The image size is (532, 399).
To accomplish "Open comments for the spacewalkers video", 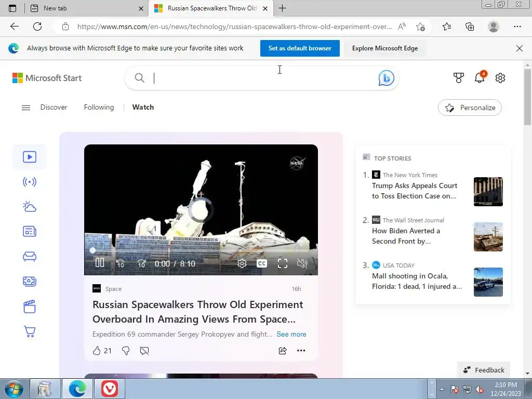I will point(144,351).
